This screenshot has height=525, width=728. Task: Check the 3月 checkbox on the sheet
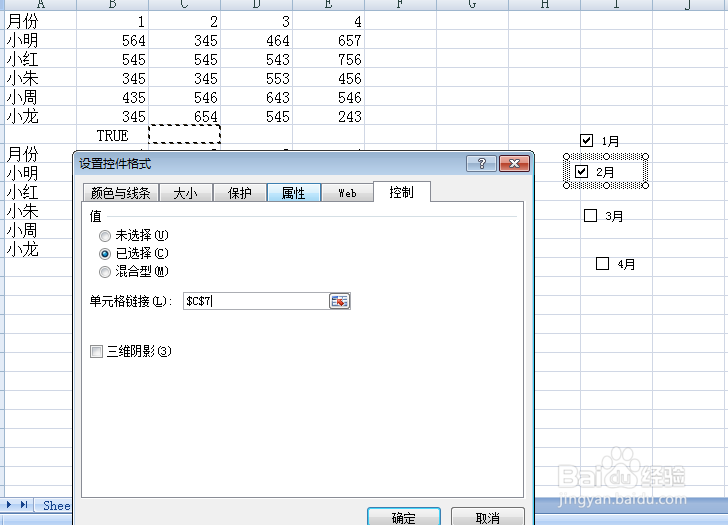(590, 215)
